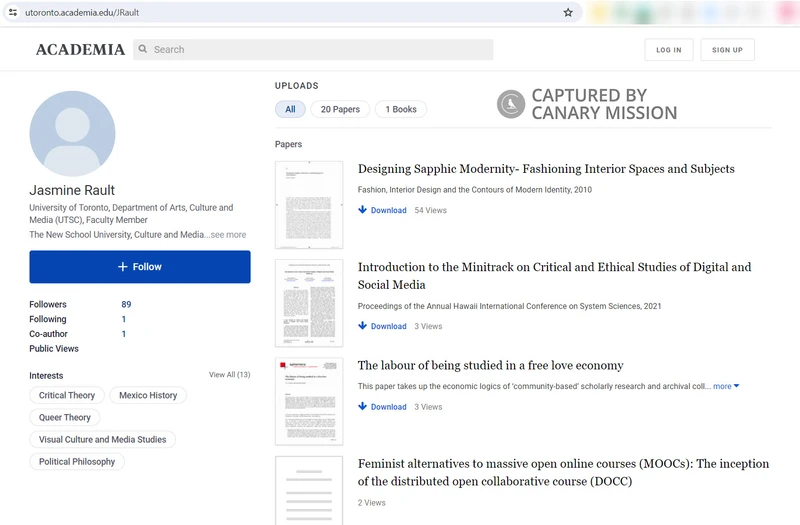Open thumbnail of Designing Sapphic Modernity paper

coord(309,205)
